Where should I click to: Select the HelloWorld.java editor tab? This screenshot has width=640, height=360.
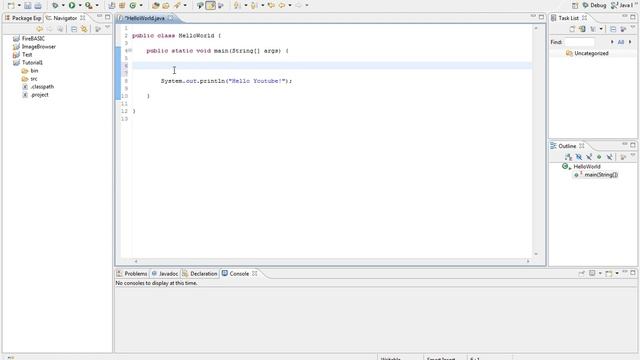pos(145,18)
